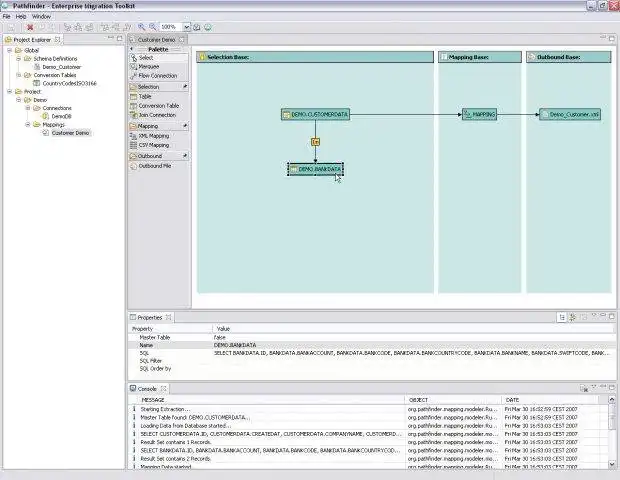Click the yellow join connector icon

pyautogui.click(x=316, y=142)
